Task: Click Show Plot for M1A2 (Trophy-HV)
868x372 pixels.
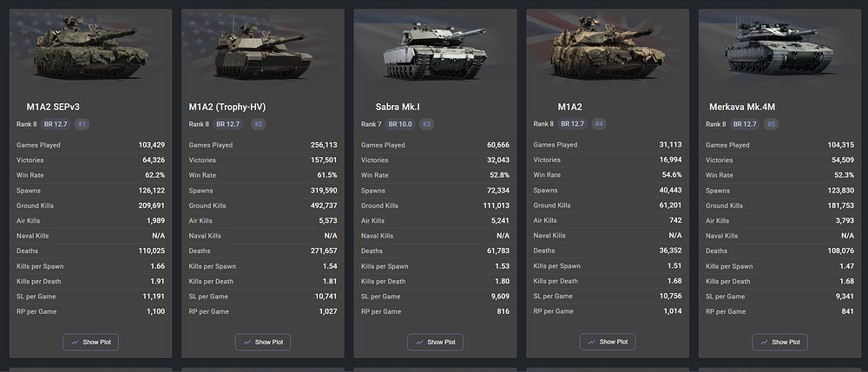Action: click(x=262, y=343)
